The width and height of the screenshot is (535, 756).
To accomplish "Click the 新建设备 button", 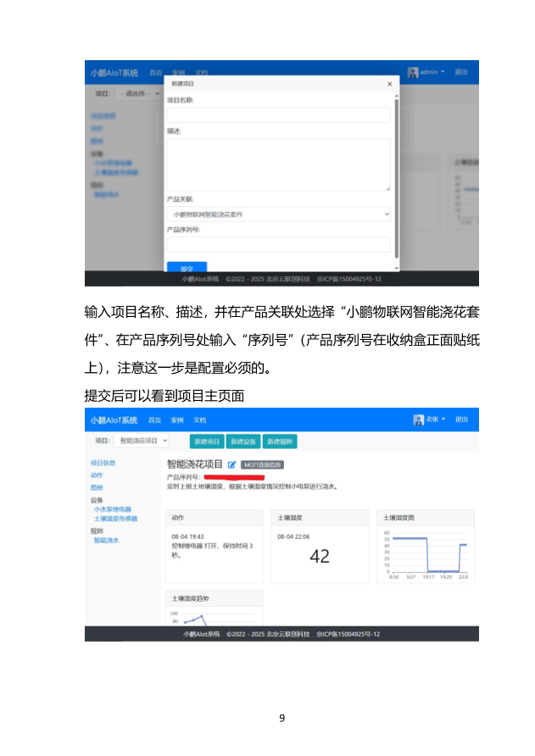I will pos(242,442).
